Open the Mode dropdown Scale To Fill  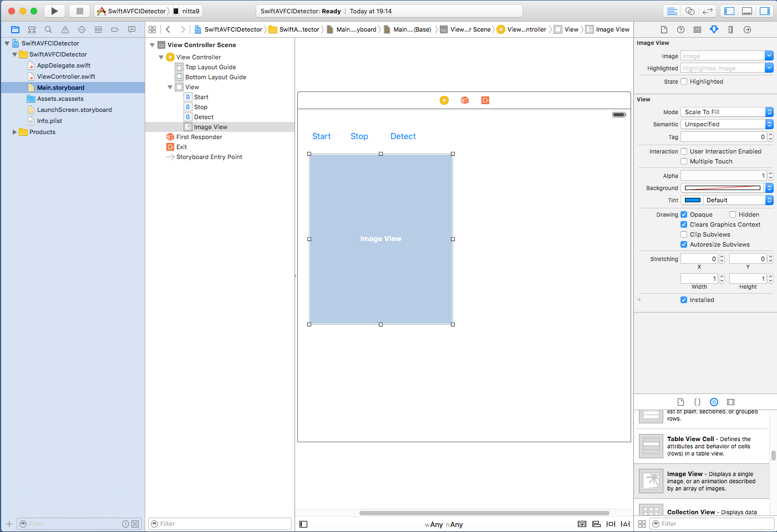tap(726, 112)
